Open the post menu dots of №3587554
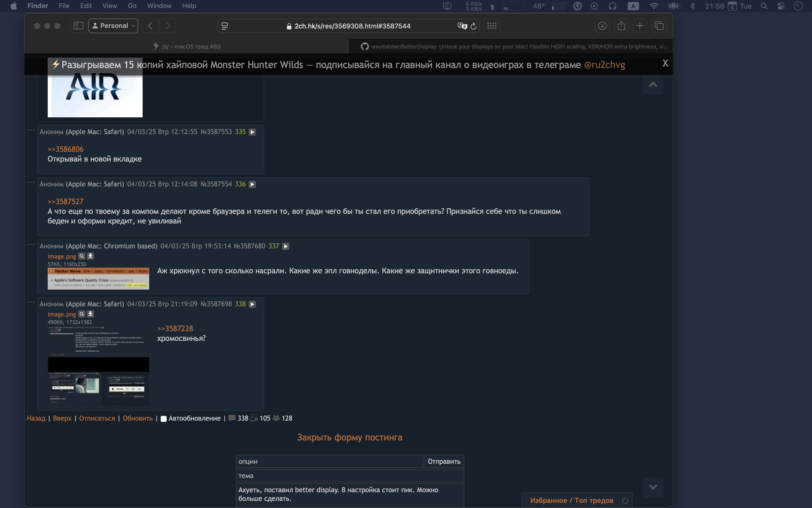812x508 pixels. tap(31, 182)
